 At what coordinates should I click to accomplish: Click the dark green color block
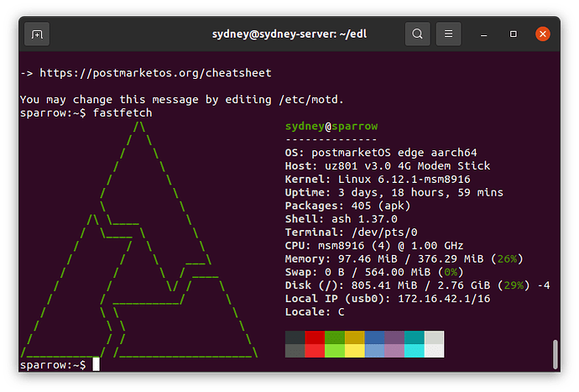(335, 337)
